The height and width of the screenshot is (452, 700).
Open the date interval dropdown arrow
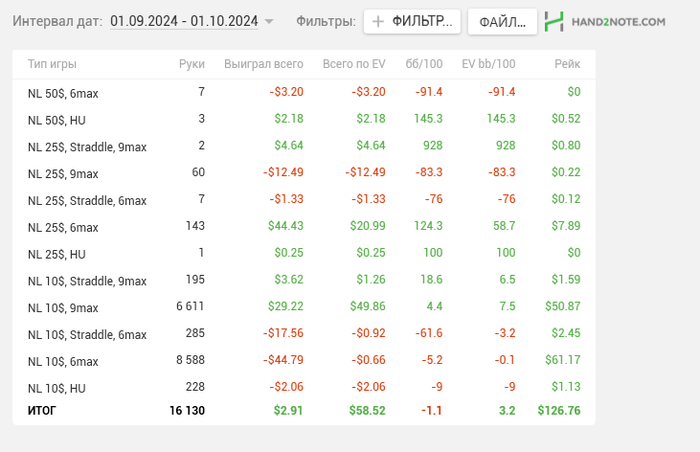[269, 21]
